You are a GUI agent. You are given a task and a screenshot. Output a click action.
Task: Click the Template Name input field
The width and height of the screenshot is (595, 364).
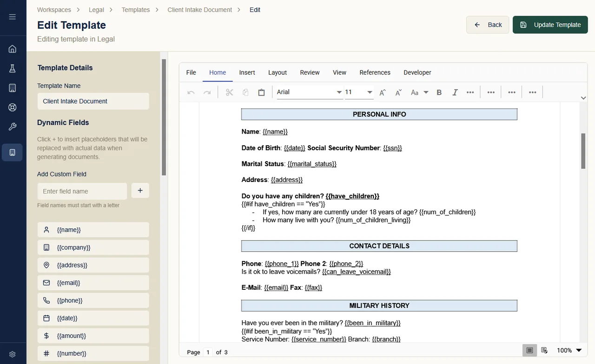[93, 101]
